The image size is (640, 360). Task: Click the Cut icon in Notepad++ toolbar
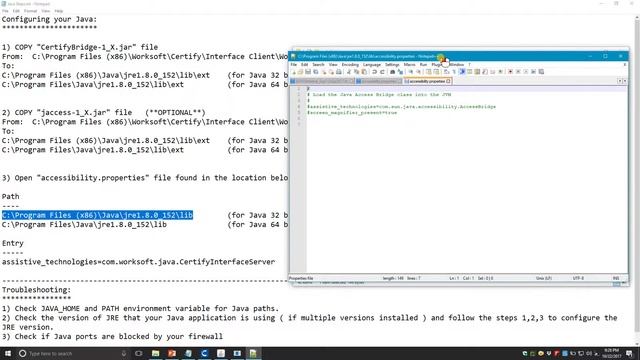pyautogui.click(x=349, y=72)
